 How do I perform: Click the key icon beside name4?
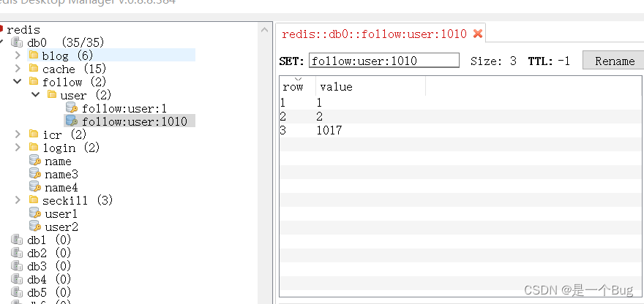(x=35, y=186)
